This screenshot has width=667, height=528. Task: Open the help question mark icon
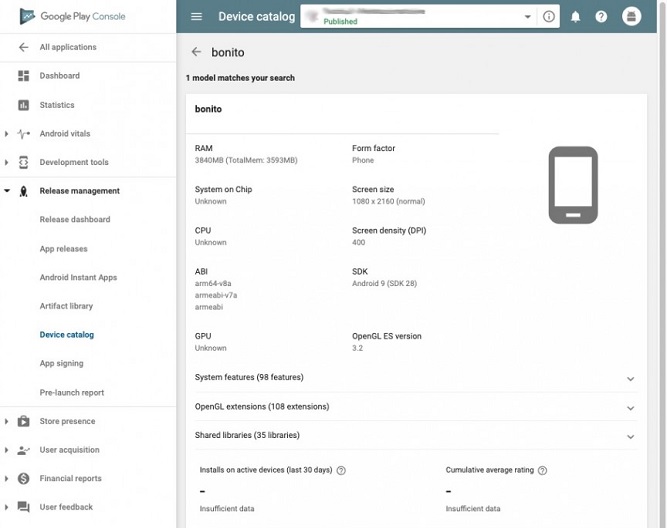(x=601, y=17)
